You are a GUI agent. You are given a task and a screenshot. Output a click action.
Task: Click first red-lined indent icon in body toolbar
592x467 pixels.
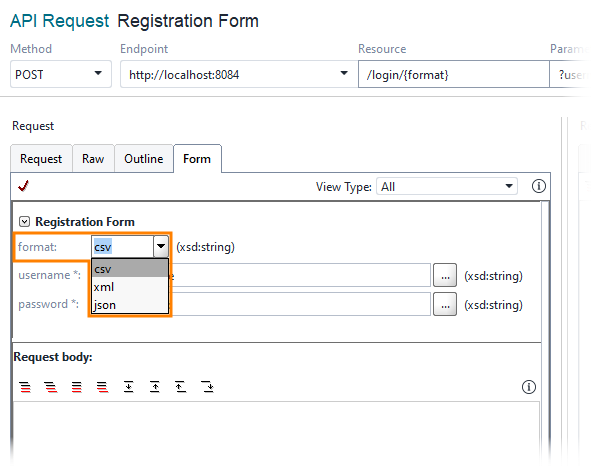tap(25, 387)
